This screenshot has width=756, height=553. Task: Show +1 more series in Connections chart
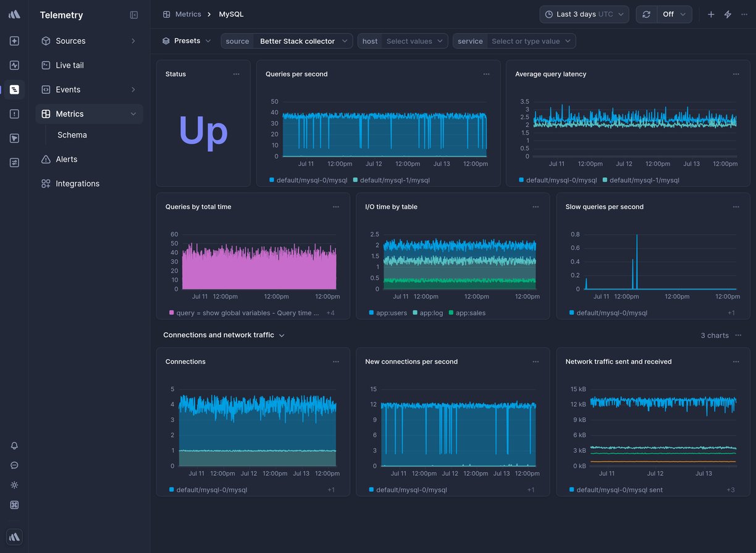pyautogui.click(x=331, y=490)
